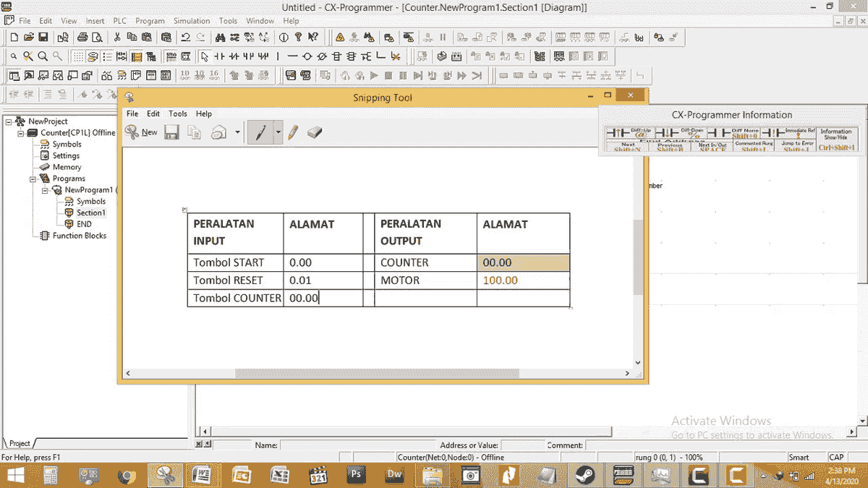Collapse the NewProgram1 tree node
This screenshot has height=488, width=868.
(x=45, y=190)
